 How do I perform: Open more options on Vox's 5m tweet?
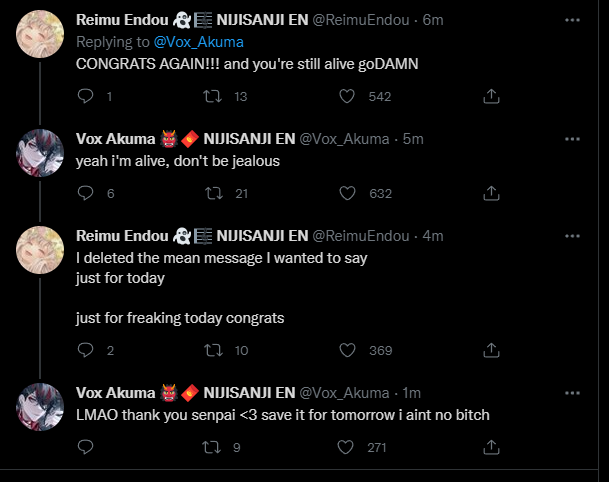click(x=570, y=137)
